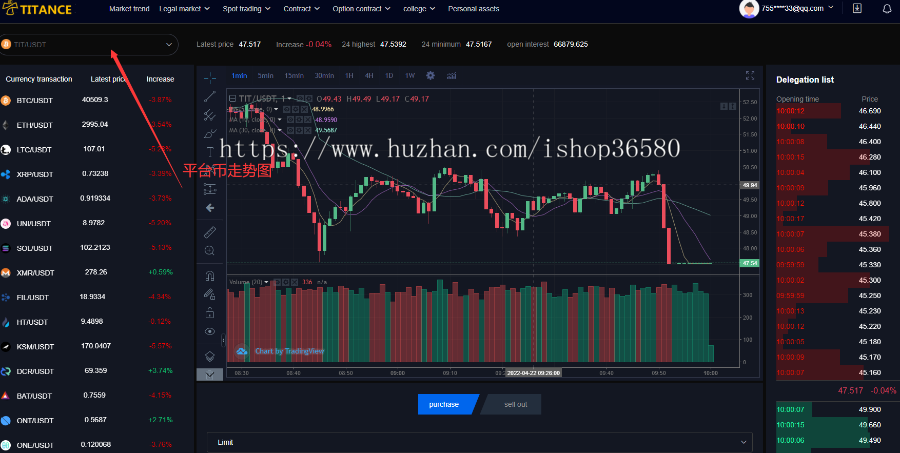
Task: Click the back arrow chart tool
Action: pos(210,208)
